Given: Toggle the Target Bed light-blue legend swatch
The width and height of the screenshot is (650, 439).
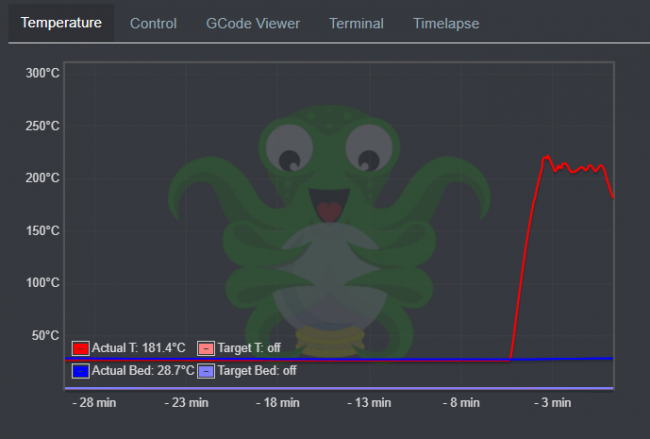Looking at the screenshot, I should 206,371.
